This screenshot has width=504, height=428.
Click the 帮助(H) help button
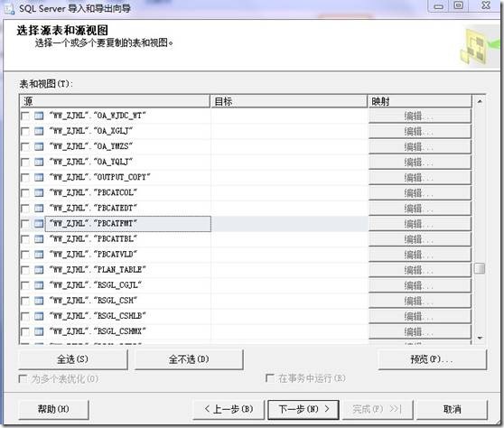(x=53, y=409)
